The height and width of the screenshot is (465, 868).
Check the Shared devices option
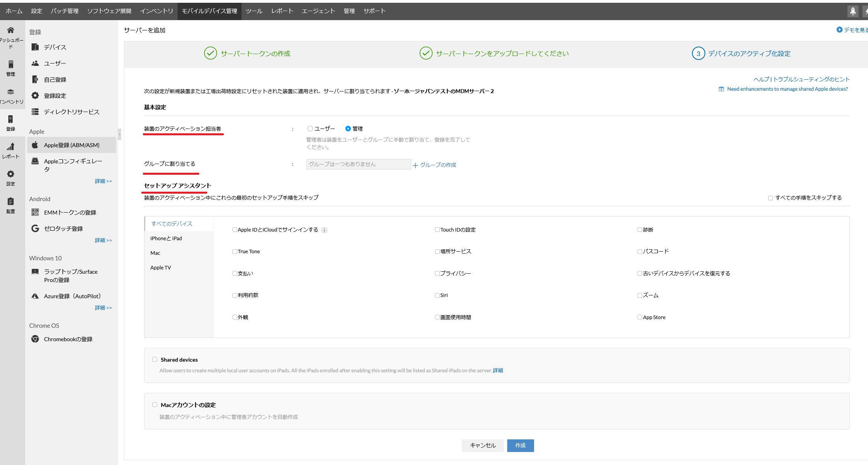[155, 359]
